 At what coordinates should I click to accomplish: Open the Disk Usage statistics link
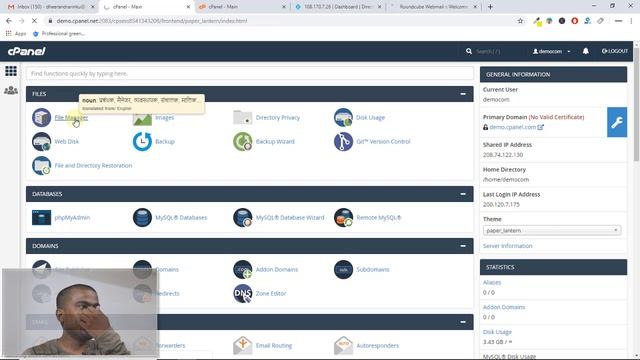[497, 332]
